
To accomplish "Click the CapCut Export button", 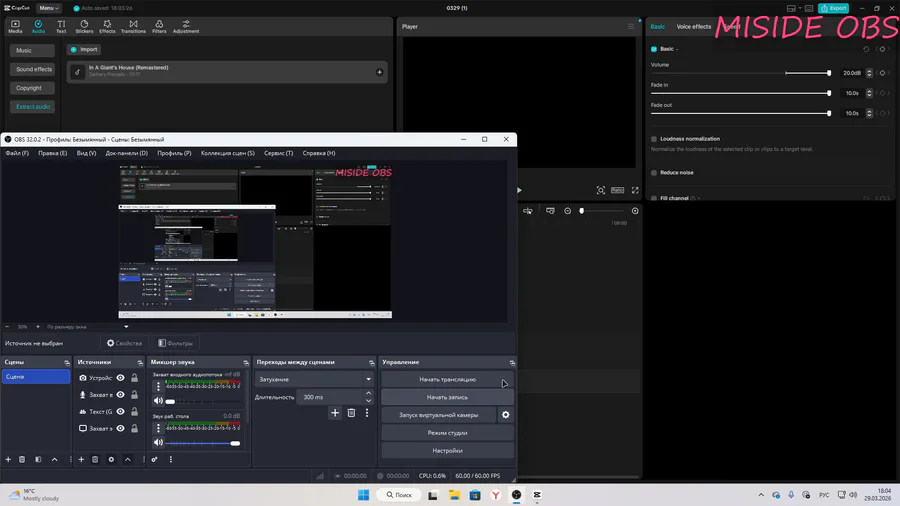I will click(x=833, y=8).
